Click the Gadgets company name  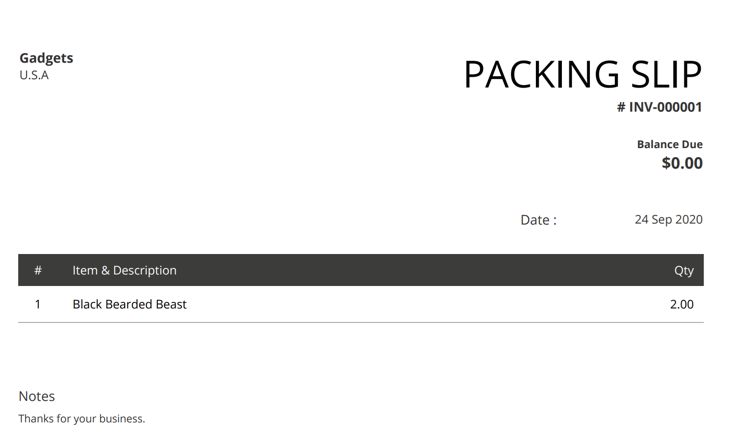click(x=46, y=58)
